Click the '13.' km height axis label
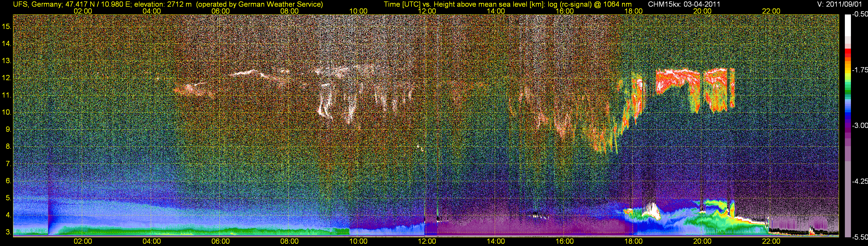The height and width of the screenshot is (246, 868). (7, 61)
